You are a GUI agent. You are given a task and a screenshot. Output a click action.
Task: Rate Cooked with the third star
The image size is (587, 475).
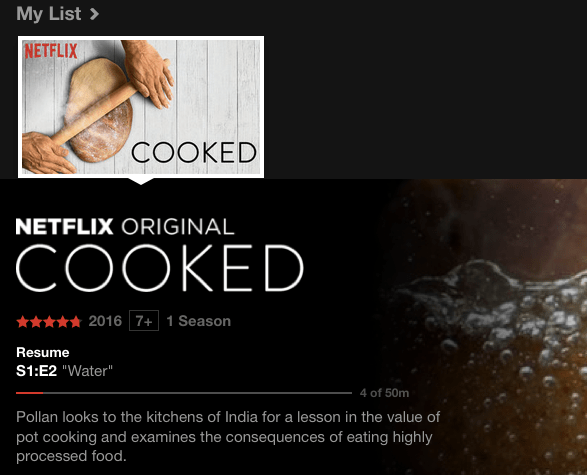pos(49,322)
